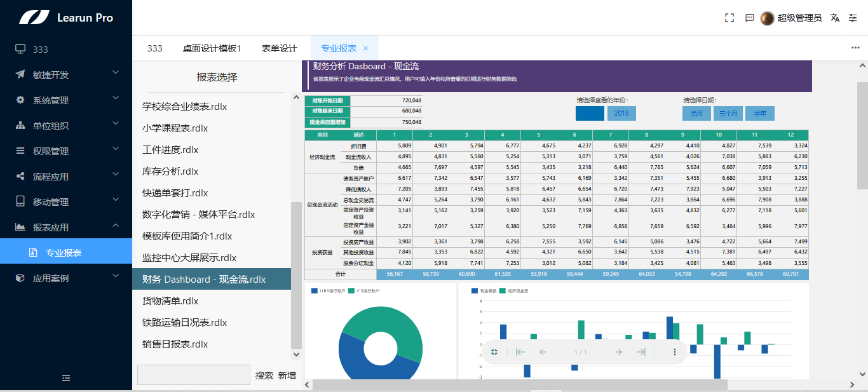The width and height of the screenshot is (868, 392).
Task: Select the 2018 year button
Action: pyautogui.click(x=621, y=113)
